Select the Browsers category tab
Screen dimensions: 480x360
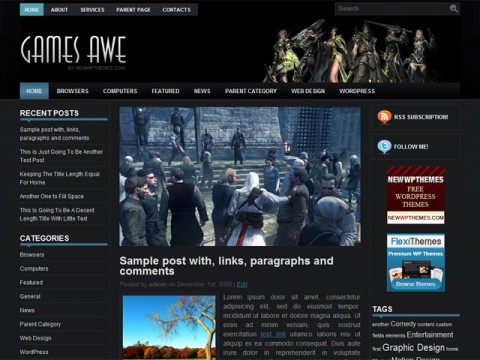73,91
